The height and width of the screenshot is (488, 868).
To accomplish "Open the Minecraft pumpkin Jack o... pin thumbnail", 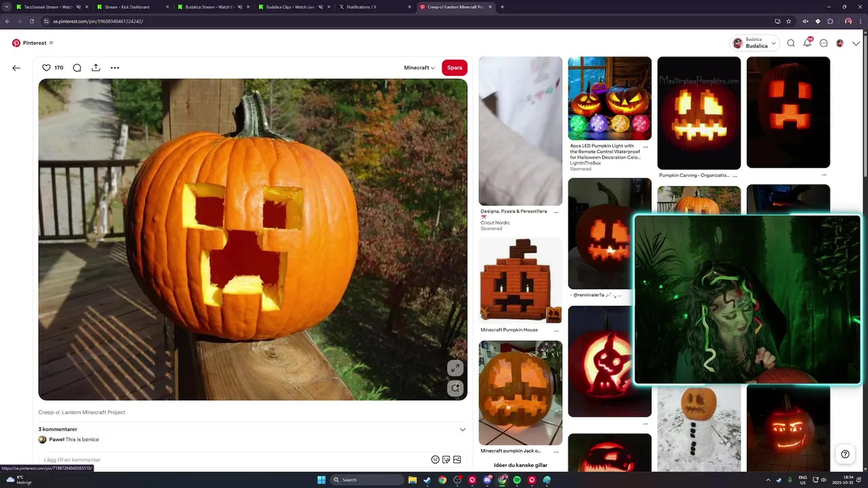I will pyautogui.click(x=521, y=392).
